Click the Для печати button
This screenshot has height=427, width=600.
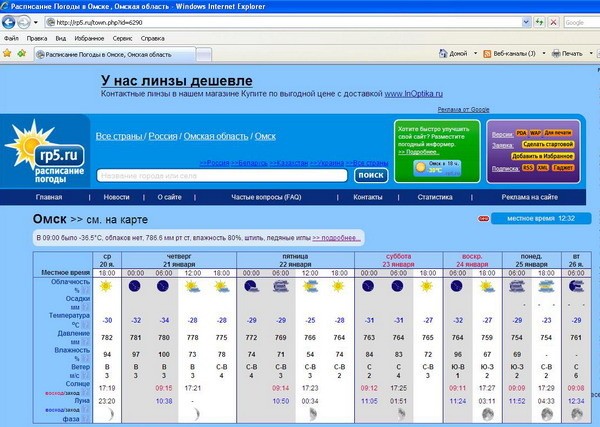tap(558, 133)
